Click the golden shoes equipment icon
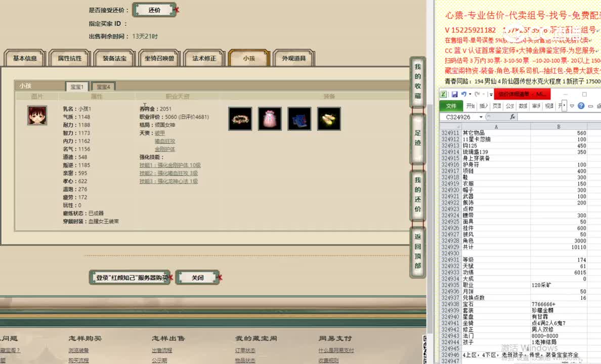Image resolution: width=601 pixels, height=364 pixels. click(329, 118)
